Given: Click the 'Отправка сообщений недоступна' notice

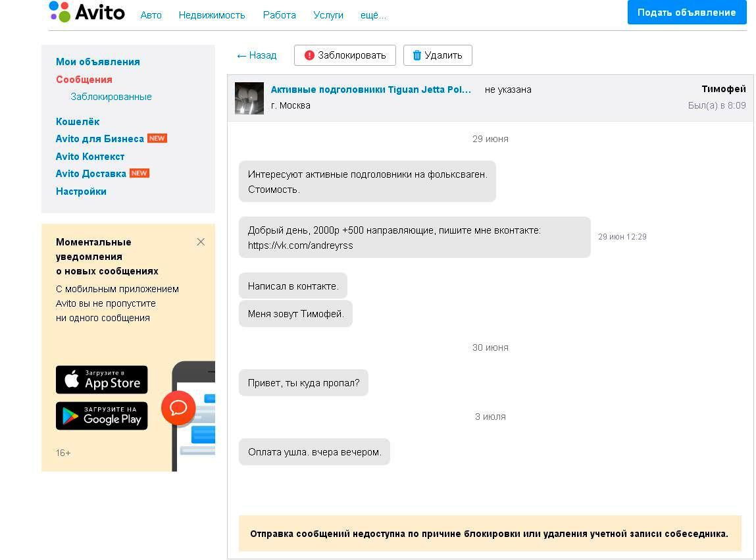Looking at the screenshot, I should (490, 534).
